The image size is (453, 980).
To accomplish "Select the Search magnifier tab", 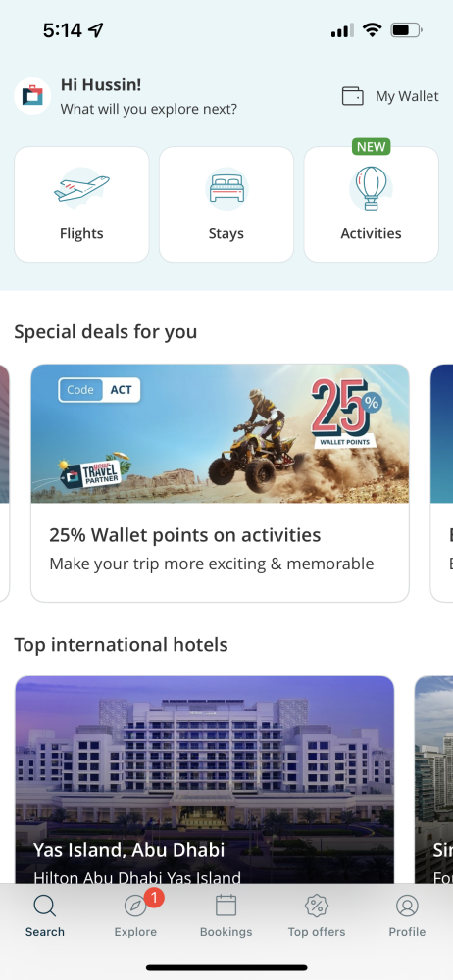I will pos(45,915).
